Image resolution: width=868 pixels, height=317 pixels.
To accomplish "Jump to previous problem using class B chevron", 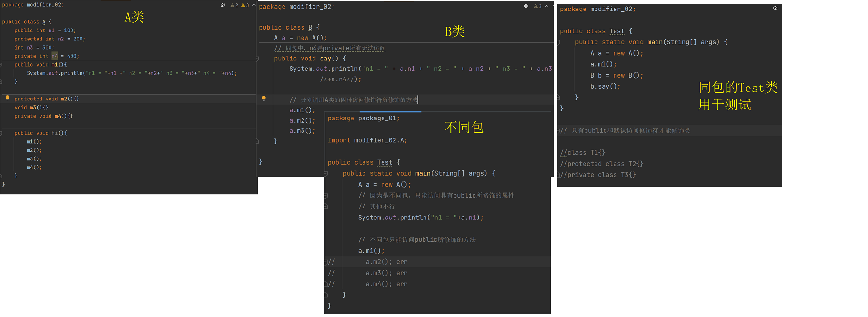I will point(546,6).
